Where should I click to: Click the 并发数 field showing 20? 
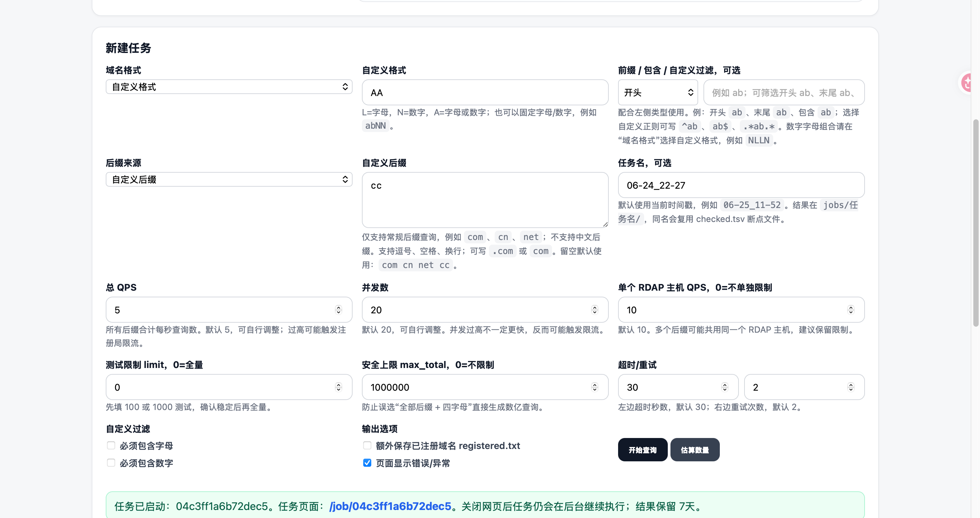485,310
